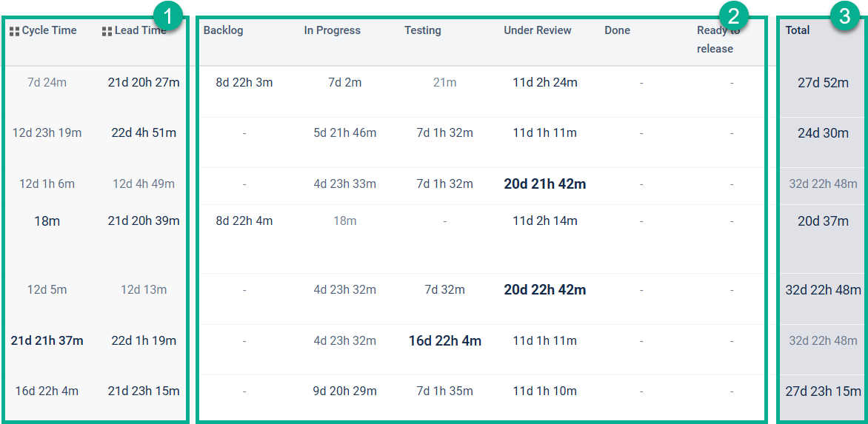This screenshot has height=424, width=868.
Task: Select the 21d 21h 37m cycle time value
Action: pyautogui.click(x=47, y=341)
